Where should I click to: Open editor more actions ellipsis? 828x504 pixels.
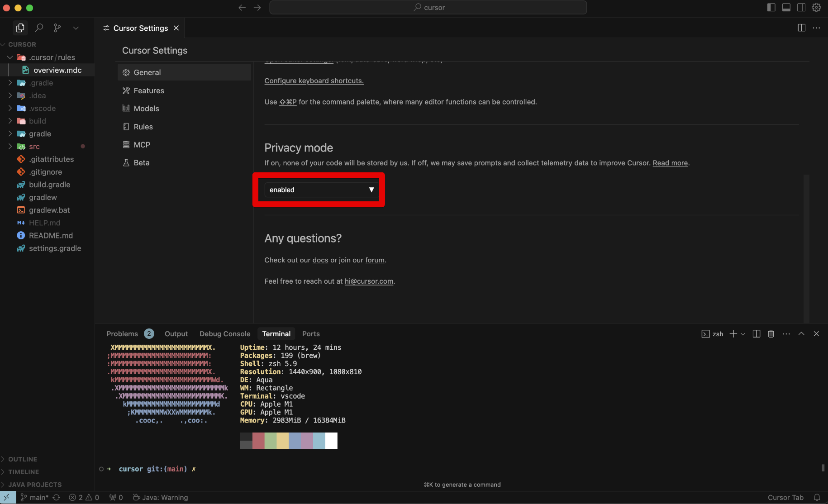(x=816, y=28)
